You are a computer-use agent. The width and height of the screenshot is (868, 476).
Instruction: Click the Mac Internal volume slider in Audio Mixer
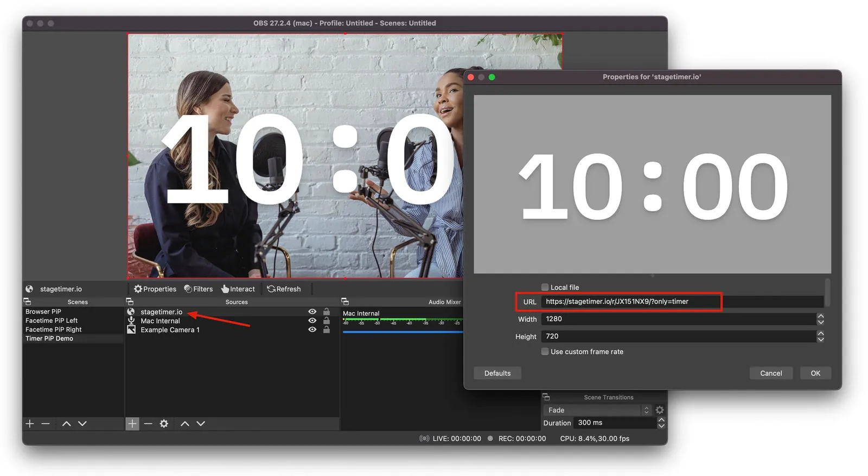tap(403, 332)
